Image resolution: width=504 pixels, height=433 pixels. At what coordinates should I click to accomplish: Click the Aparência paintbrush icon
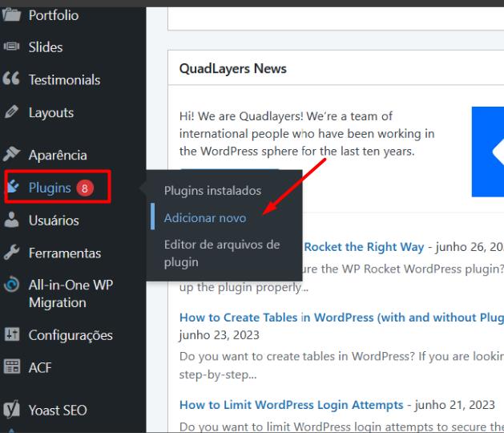coord(11,155)
